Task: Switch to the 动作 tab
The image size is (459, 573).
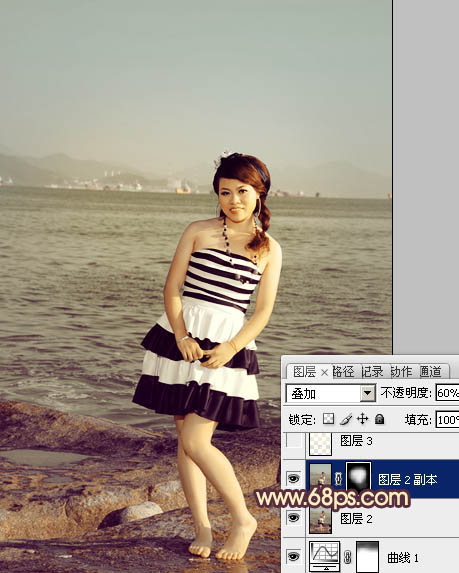Action: tap(401, 372)
